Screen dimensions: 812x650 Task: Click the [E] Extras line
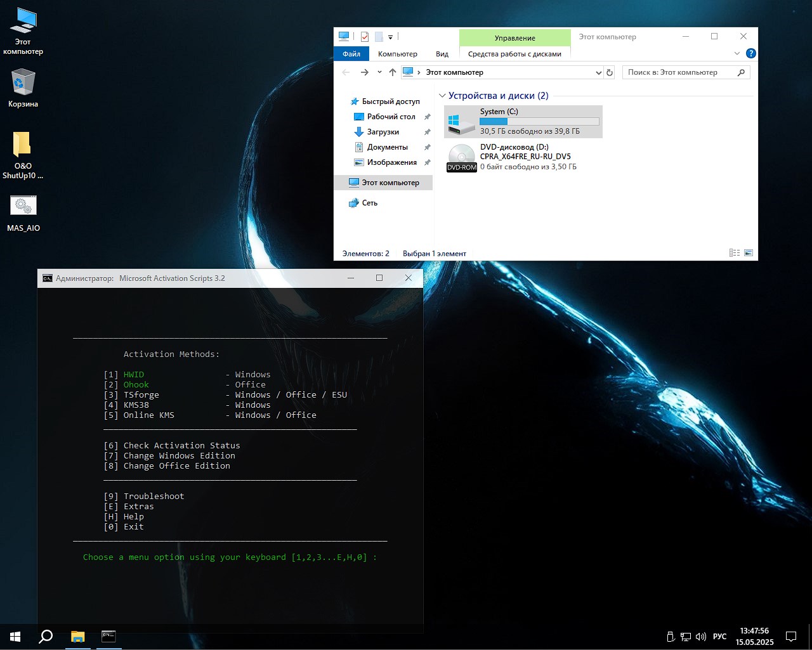point(129,507)
